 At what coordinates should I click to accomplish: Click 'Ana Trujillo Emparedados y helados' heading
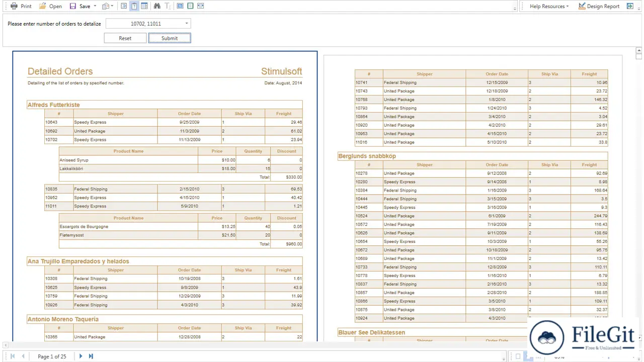(78, 261)
